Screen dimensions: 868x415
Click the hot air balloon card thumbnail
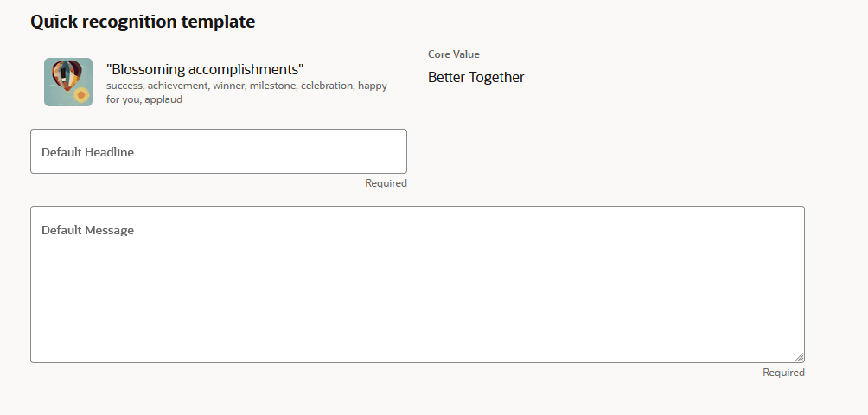point(67,81)
